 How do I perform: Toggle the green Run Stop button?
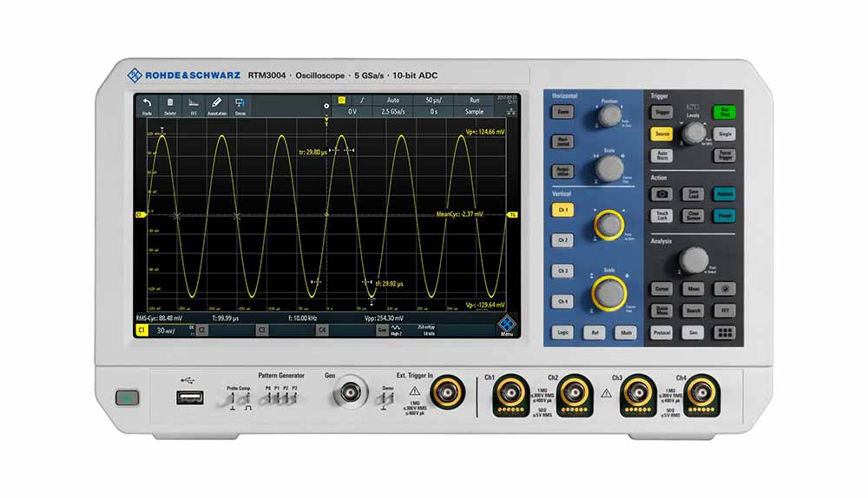coord(725,112)
